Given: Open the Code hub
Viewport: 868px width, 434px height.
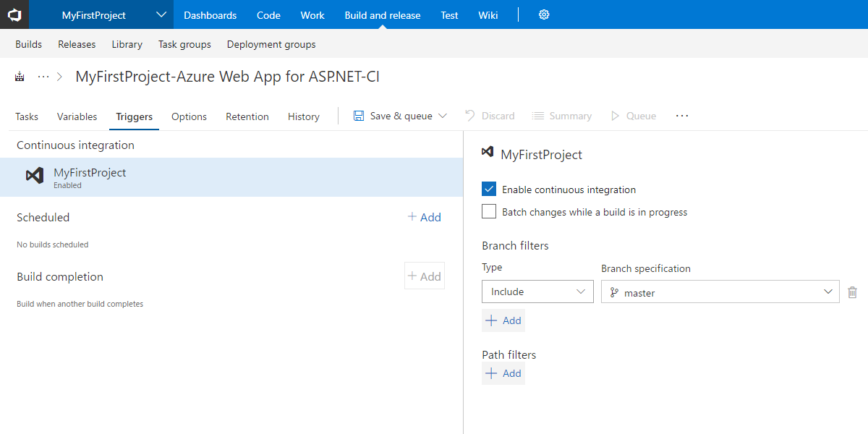Looking at the screenshot, I should [x=268, y=14].
